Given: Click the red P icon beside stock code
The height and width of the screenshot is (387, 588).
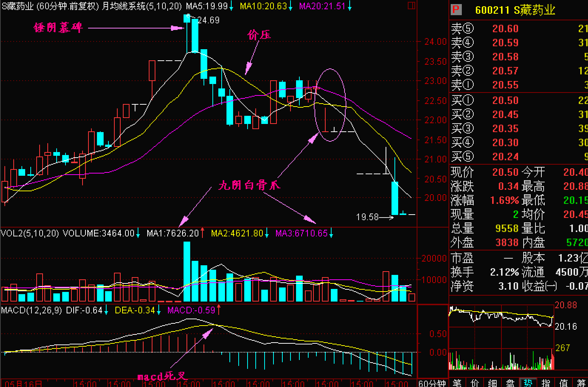Looking at the screenshot, I should point(456,10).
